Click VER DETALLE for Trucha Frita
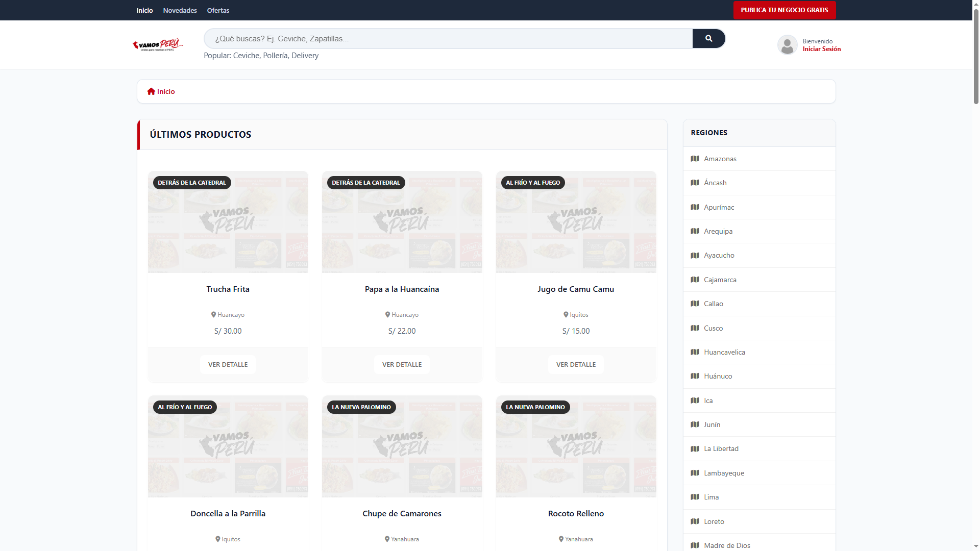 pyautogui.click(x=228, y=365)
